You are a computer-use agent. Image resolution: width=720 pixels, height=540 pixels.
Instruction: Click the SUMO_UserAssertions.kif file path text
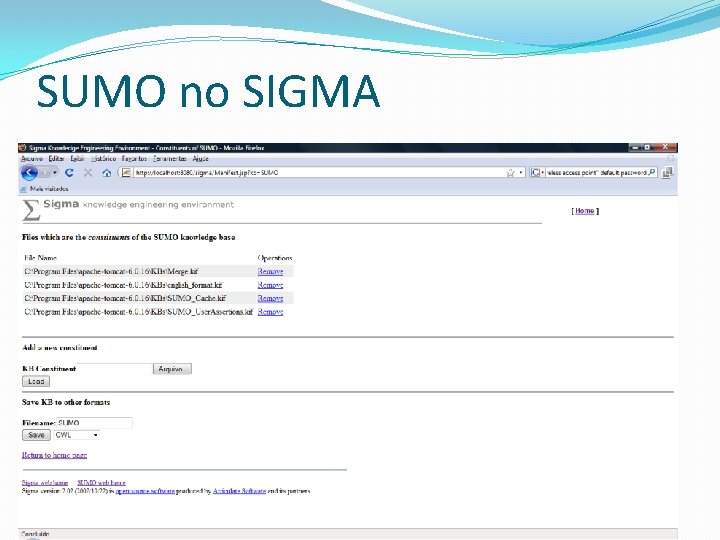click(x=138, y=312)
